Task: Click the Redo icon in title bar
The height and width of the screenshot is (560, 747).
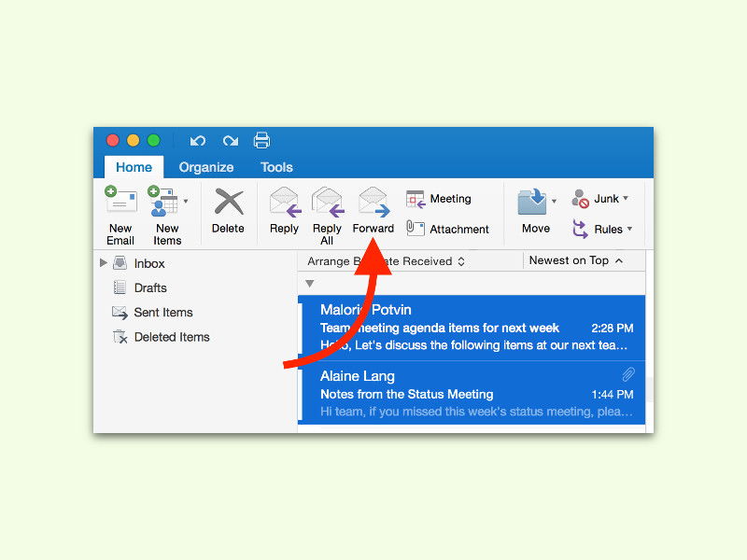Action: 231,141
